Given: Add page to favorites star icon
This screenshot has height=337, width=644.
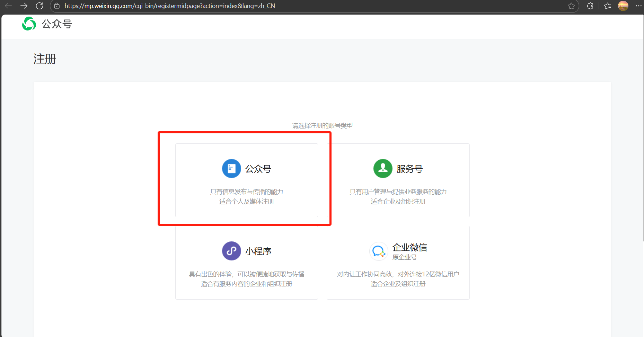Looking at the screenshot, I should pyautogui.click(x=571, y=6).
